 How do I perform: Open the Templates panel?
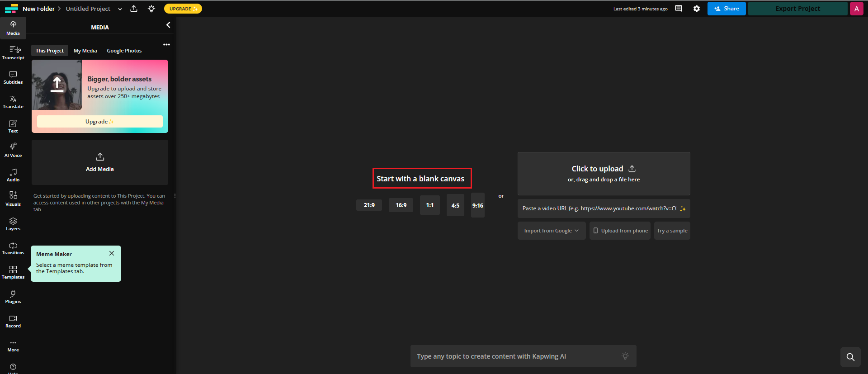click(13, 272)
